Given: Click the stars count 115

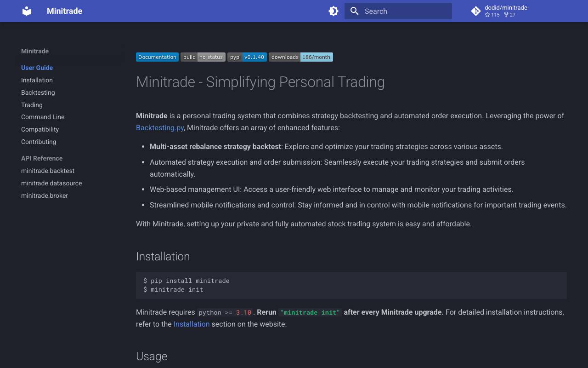Looking at the screenshot, I should click(492, 15).
